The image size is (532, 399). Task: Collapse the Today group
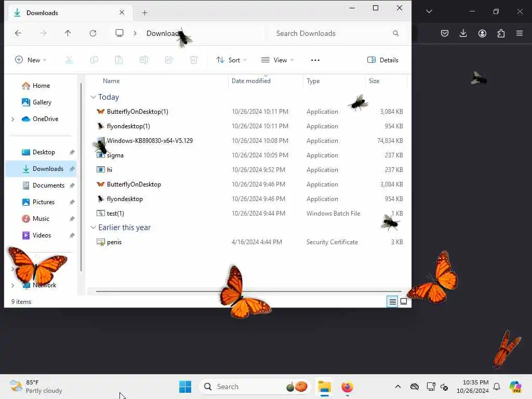tap(93, 97)
